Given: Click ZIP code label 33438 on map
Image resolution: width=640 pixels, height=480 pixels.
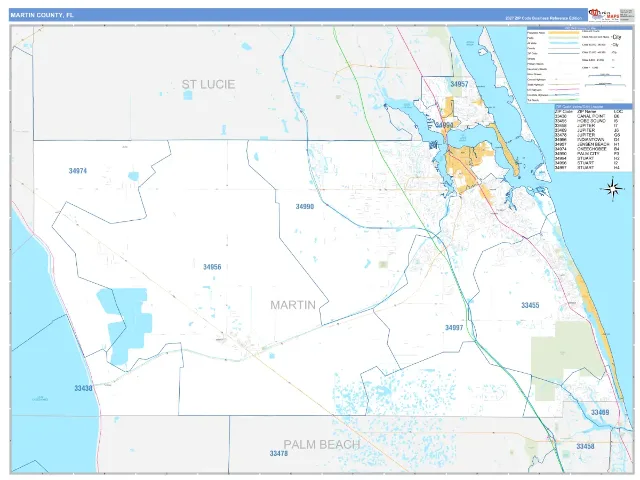Looking at the screenshot, I should tap(83, 388).
